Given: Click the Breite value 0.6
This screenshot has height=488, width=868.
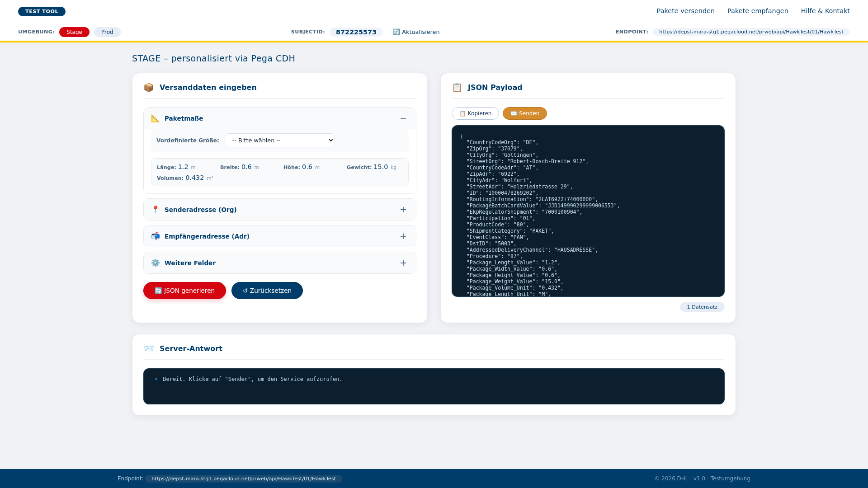Looking at the screenshot, I should (246, 167).
